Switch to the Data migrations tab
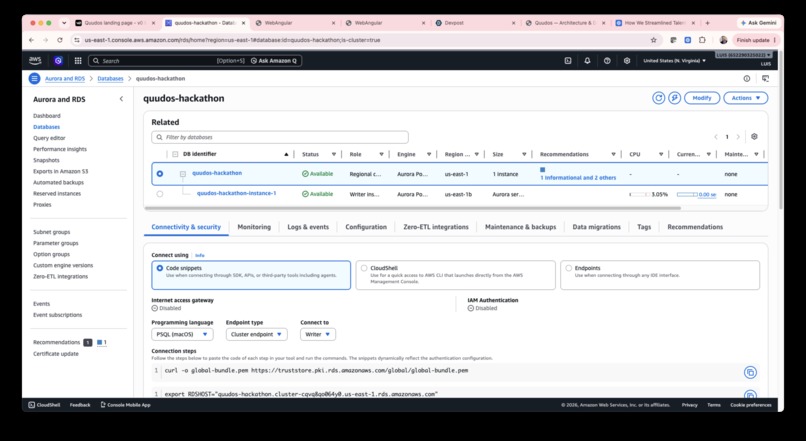This screenshot has height=441, width=806. click(x=596, y=227)
